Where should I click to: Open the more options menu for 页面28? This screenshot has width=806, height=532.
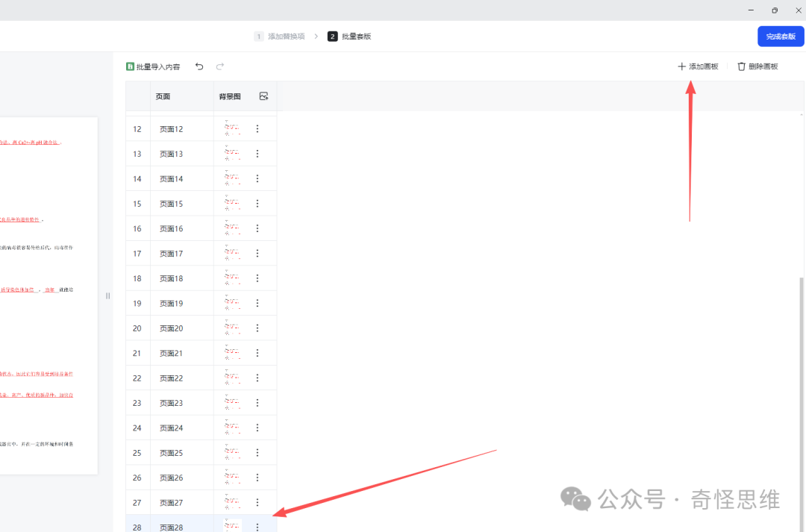pos(257,527)
